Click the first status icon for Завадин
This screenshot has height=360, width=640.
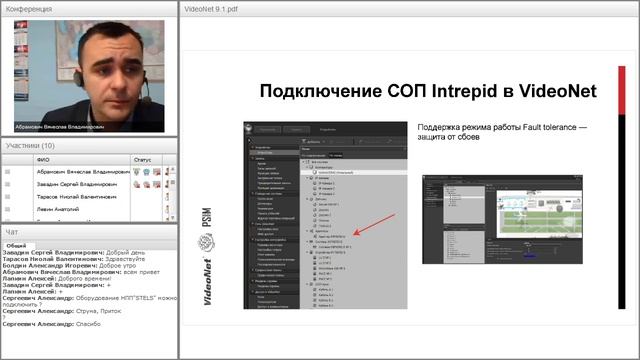click(x=137, y=184)
